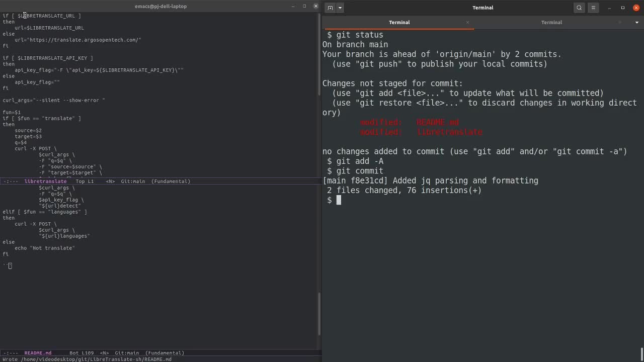Click the README.md buffer name in mode line
The height and width of the screenshot is (362, 644).
pyautogui.click(x=38, y=353)
